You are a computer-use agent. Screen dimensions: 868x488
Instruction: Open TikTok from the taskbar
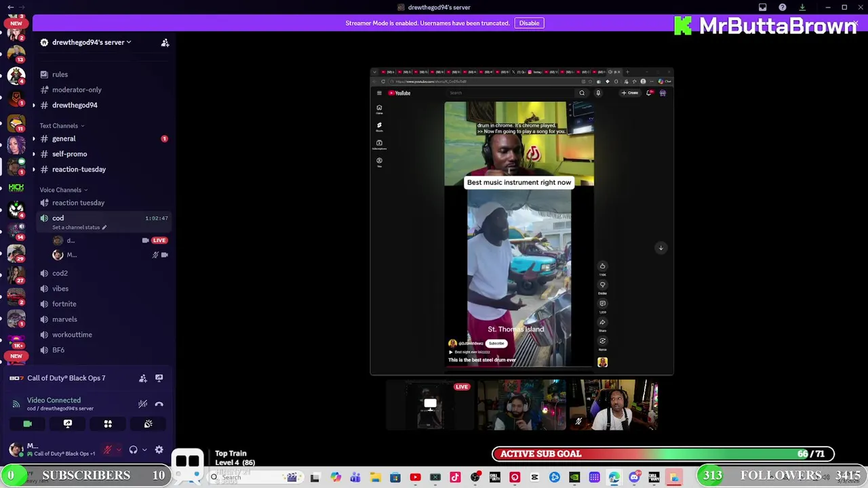click(455, 477)
